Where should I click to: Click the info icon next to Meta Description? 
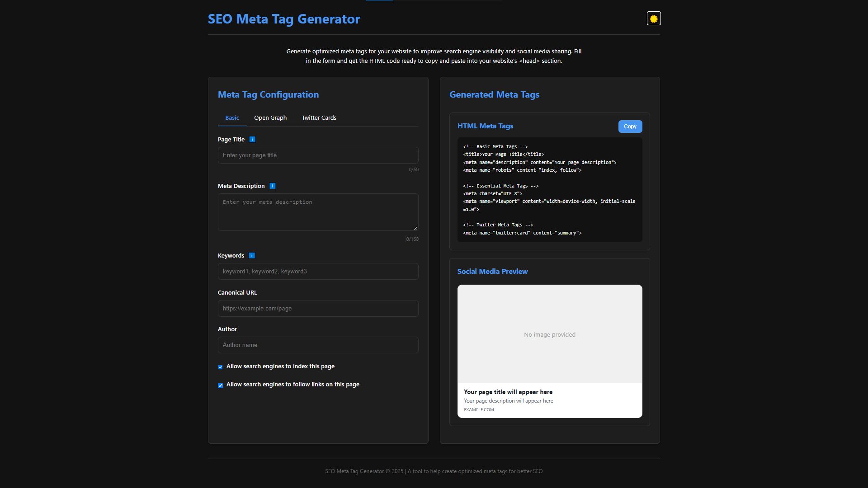pyautogui.click(x=272, y=186)
